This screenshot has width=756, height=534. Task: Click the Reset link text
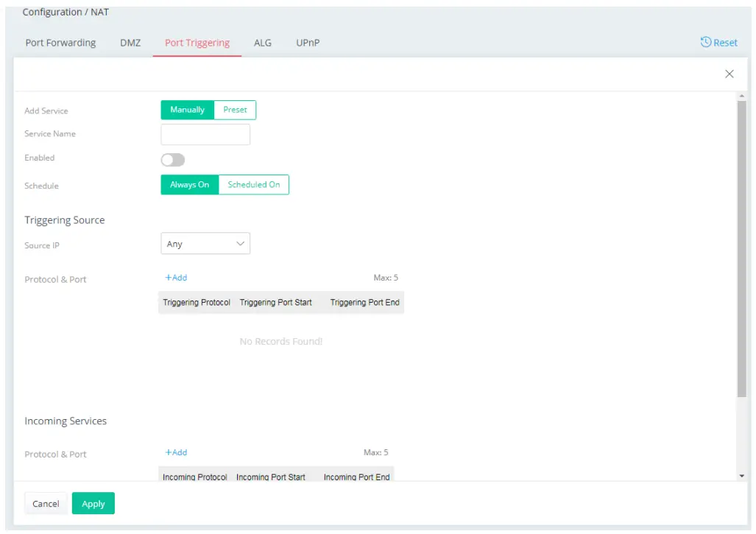coord(725,43)
